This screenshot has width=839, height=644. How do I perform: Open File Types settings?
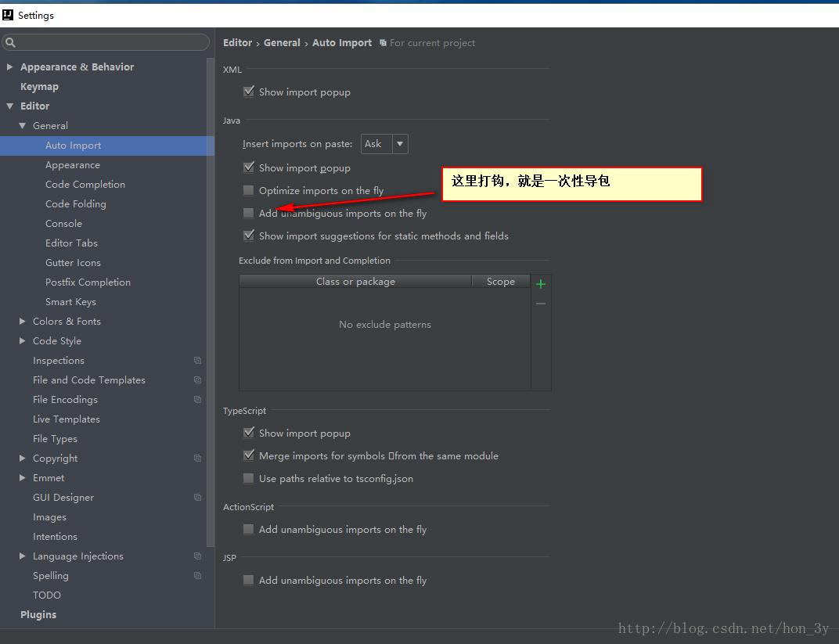55,439
